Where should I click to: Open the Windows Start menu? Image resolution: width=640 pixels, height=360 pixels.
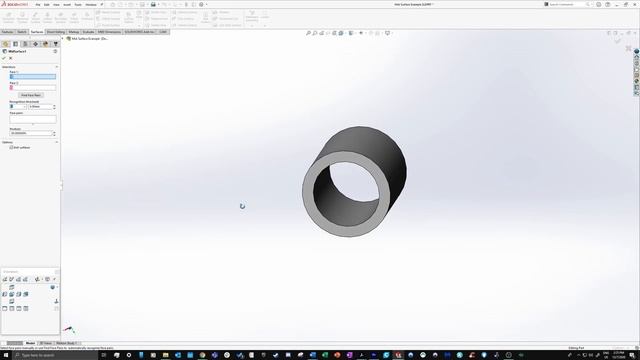tap(6, 355)
